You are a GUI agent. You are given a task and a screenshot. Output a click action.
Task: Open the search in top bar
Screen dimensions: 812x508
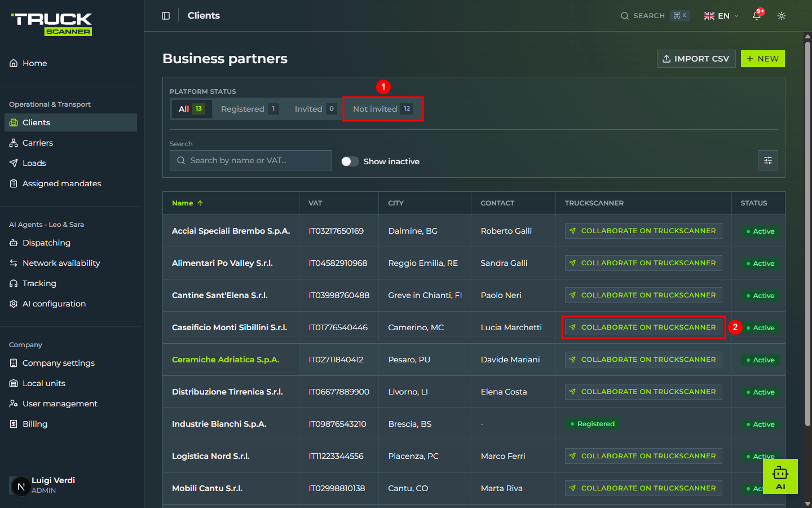(655, 16)
